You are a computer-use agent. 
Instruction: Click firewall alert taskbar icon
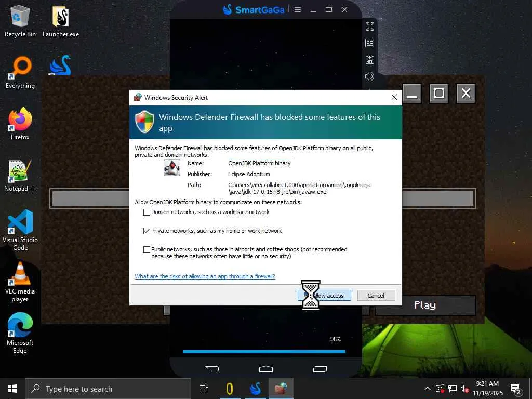click(281, 389)
